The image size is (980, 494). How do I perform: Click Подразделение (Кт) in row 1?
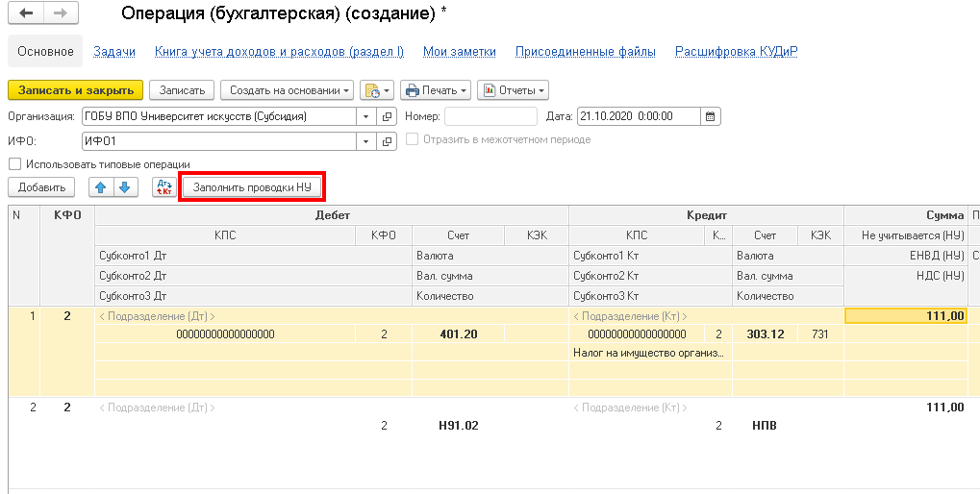pyautogui.click(x=630, y=316)
